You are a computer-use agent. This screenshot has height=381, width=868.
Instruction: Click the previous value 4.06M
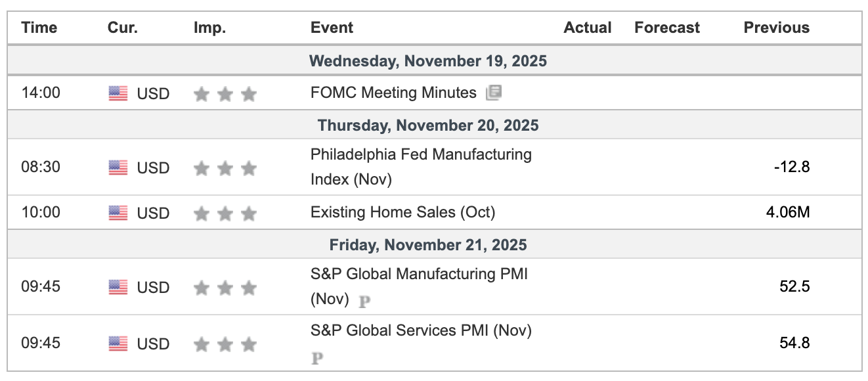pyautogui.click(x=787, y=213)
